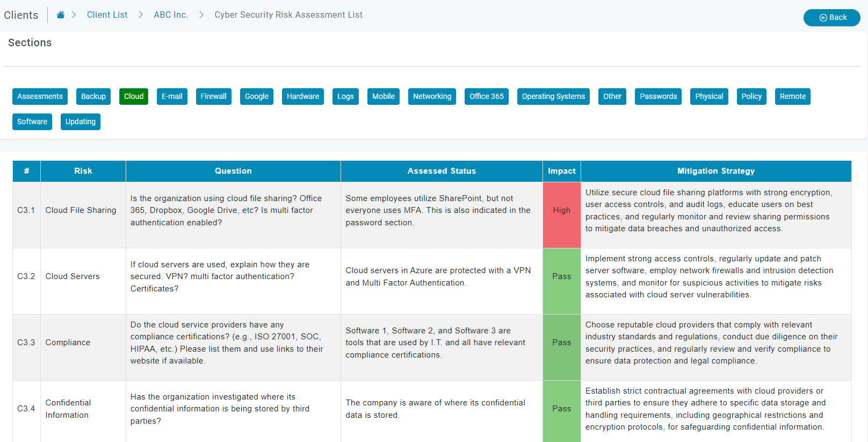This screenshot has height=442, width=868.
Task: Open the Operating Systems section
Action: (x=553, y=96)
